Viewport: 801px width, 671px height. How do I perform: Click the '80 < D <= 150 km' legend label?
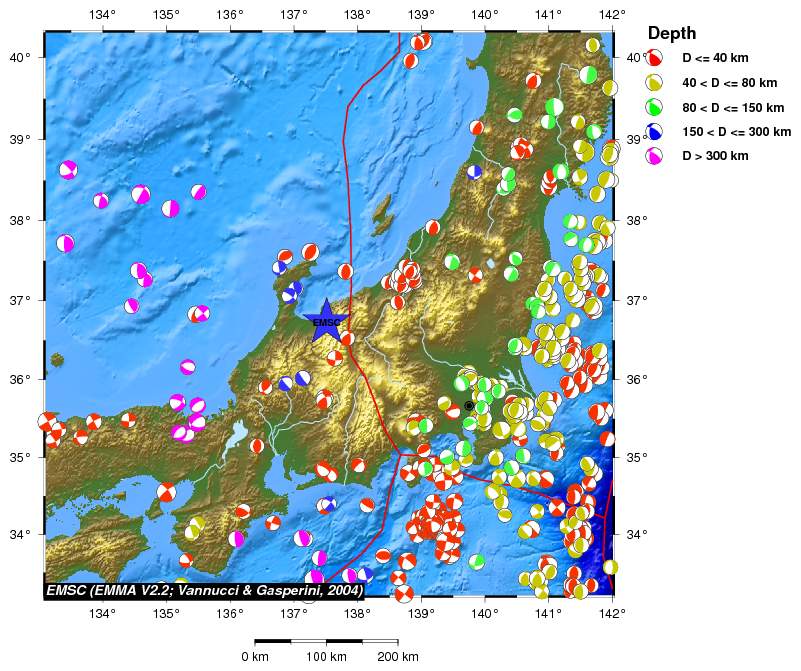pos(732,107)
